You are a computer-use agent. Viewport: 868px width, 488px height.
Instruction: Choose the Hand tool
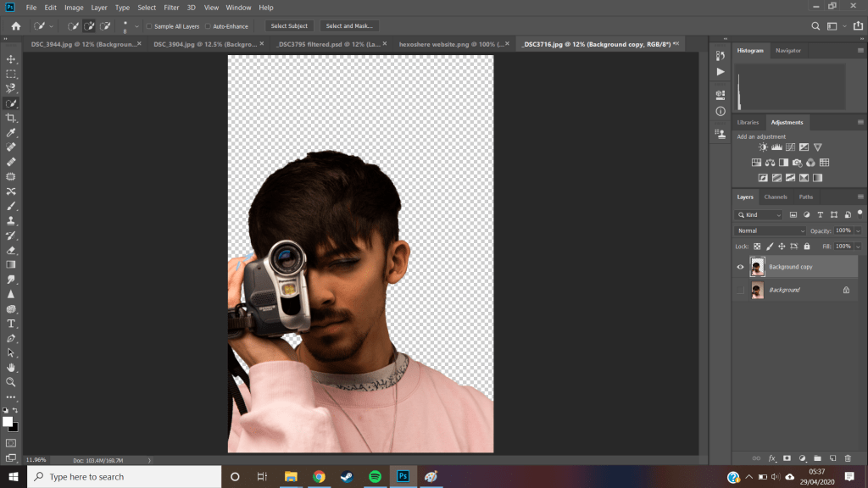pyautogui.click(x=11, y=368)
